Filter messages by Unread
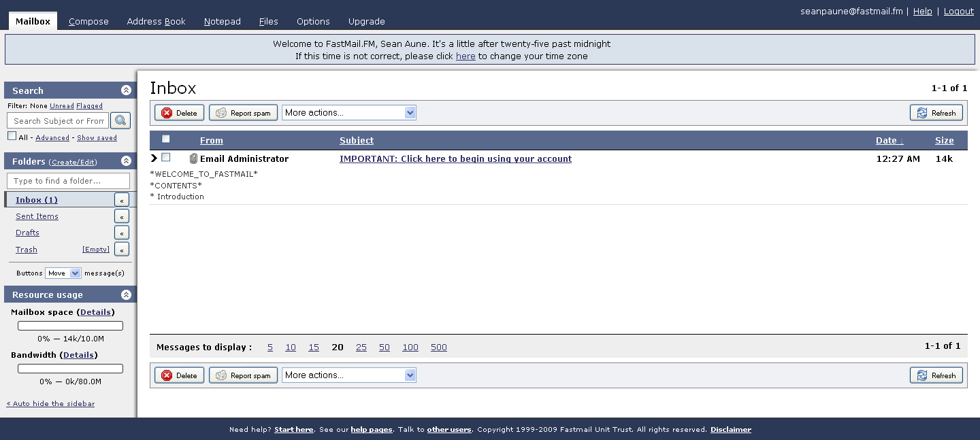Viewport: 980px width, 440px height. coord(62,106)
